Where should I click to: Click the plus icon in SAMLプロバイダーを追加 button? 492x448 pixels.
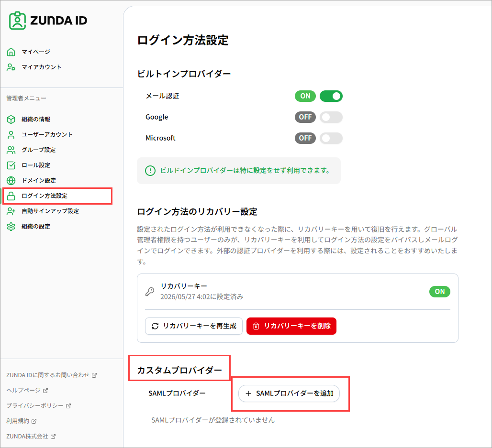(248, 393)
